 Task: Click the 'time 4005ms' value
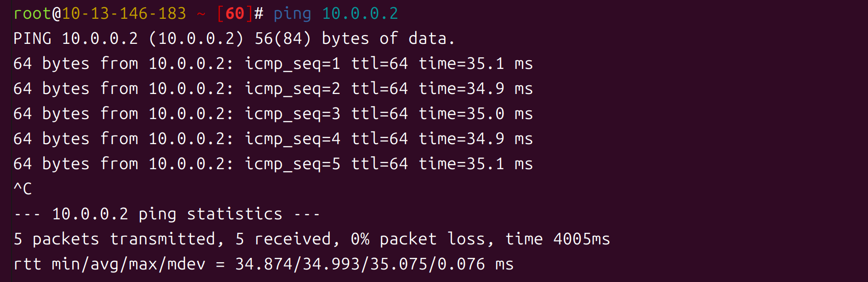tap(557, 239)
